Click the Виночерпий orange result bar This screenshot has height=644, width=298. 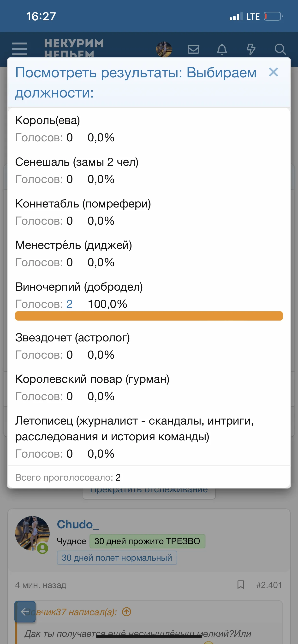(149, 316)
